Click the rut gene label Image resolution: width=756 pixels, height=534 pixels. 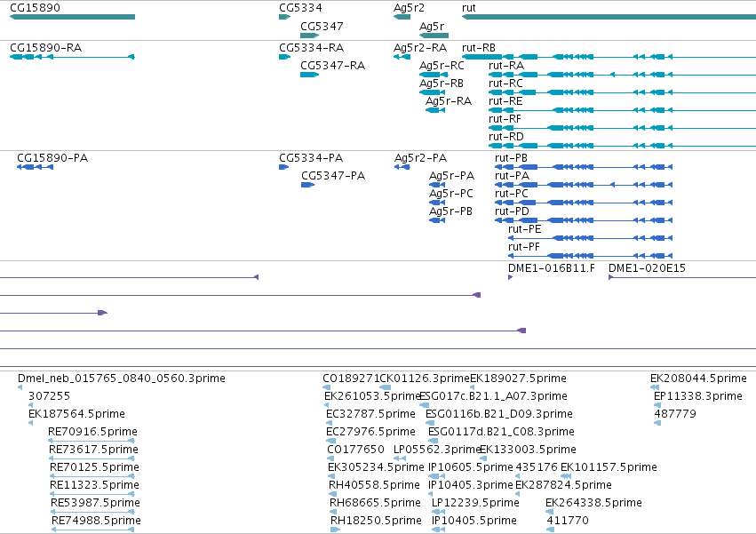469,8
